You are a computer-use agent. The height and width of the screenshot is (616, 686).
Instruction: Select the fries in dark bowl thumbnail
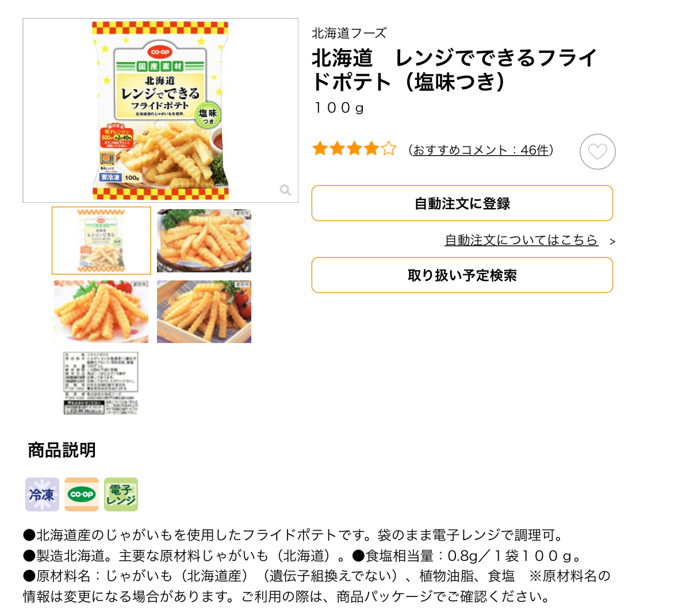(x=204, y=241)
